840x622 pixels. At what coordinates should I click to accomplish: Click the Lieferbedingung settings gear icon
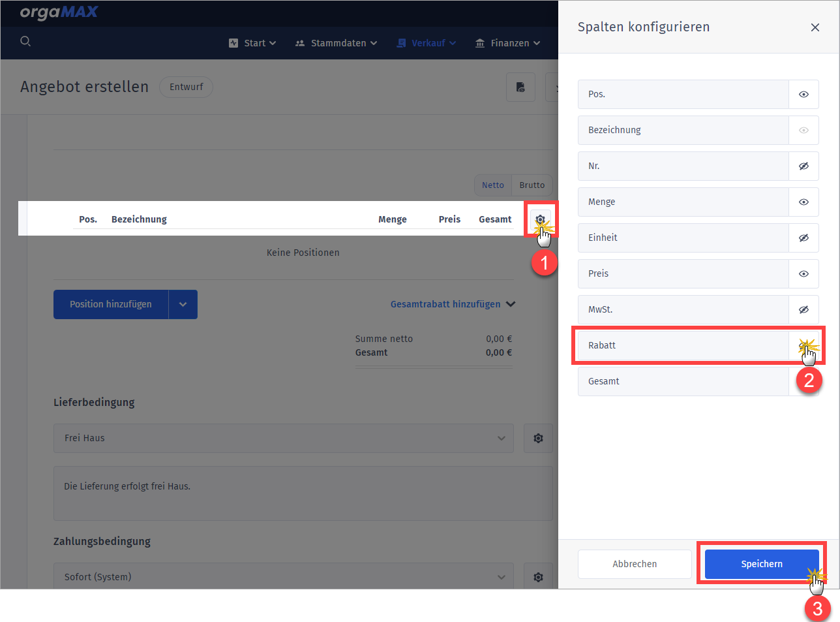point(538,438)
